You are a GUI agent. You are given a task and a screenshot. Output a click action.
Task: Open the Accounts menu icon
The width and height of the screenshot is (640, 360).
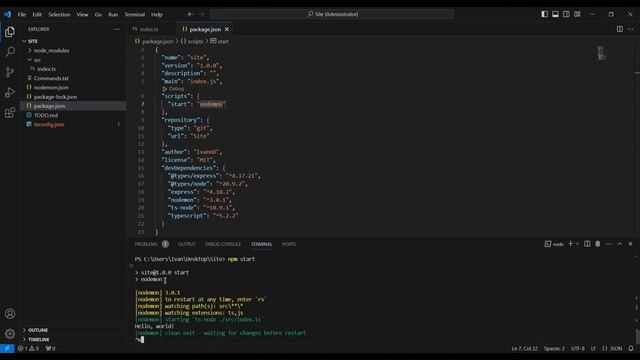(x=10, y=313)
